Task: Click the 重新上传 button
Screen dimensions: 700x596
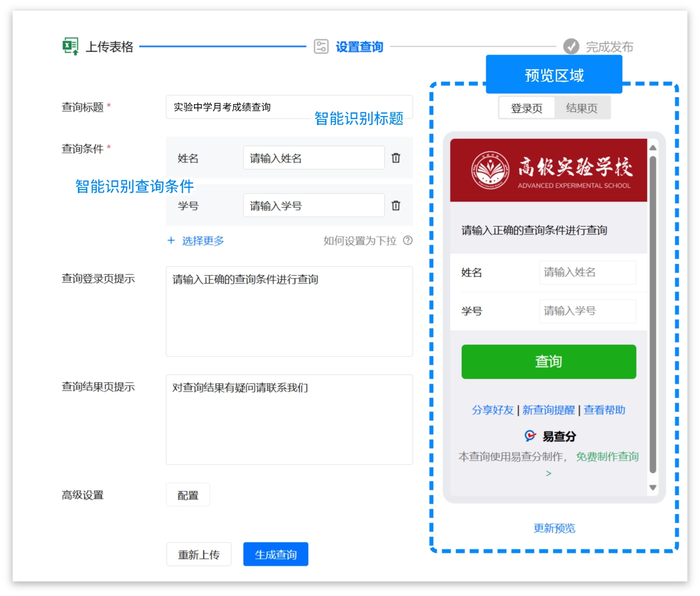Action: click(x=198, y=554)
